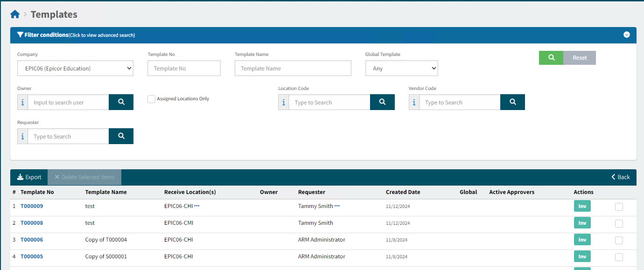The image size is (644, 270).
Task: Sort by Created Date column header
Action: (403, 192)
